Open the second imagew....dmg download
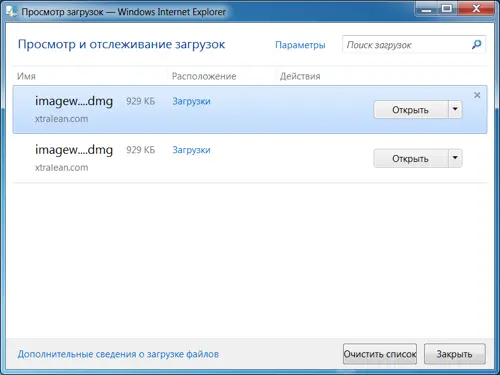 click(411, 158)
